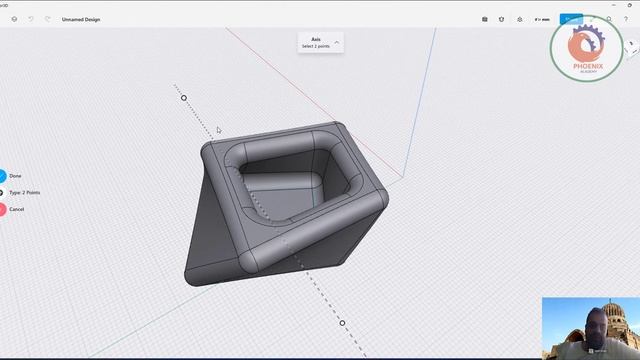Open the items list icon in top toolbar
The width and height of the screenshot is (640, 360).
click(x=484, y=19)
